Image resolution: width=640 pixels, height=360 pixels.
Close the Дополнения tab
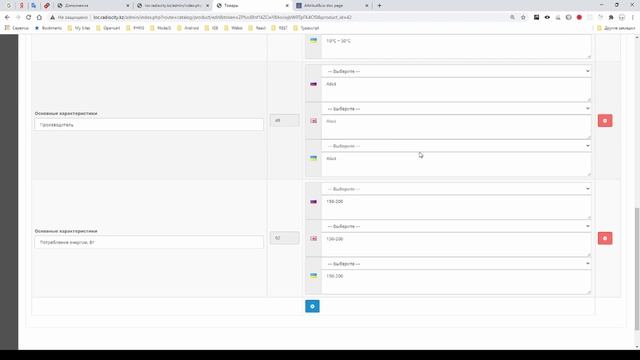click(128, 6)
